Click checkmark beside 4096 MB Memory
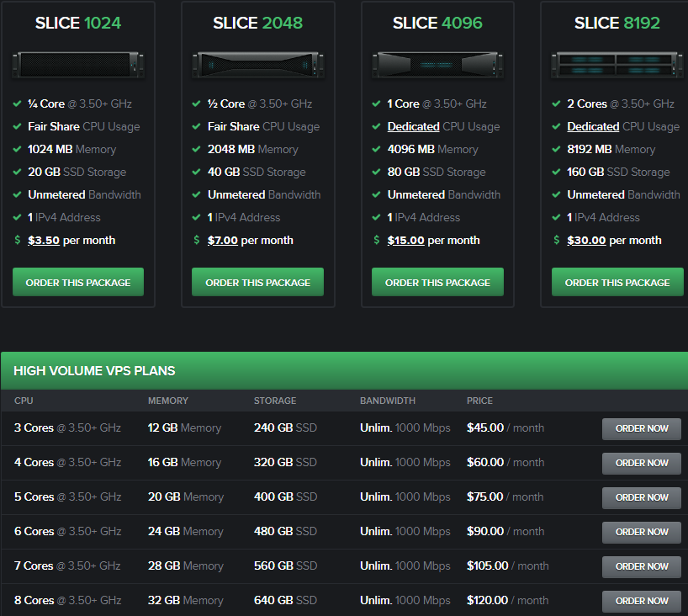This screenshot has height=616, width=688. coord(376,149)
